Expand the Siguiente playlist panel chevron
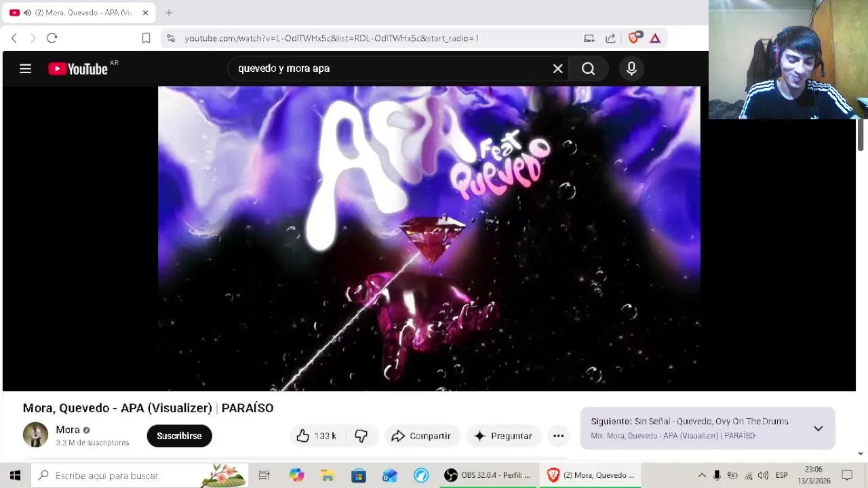Image resolution: width=868 pixels, height=488 pixels. pyautogui.click(x=818, y=428)
